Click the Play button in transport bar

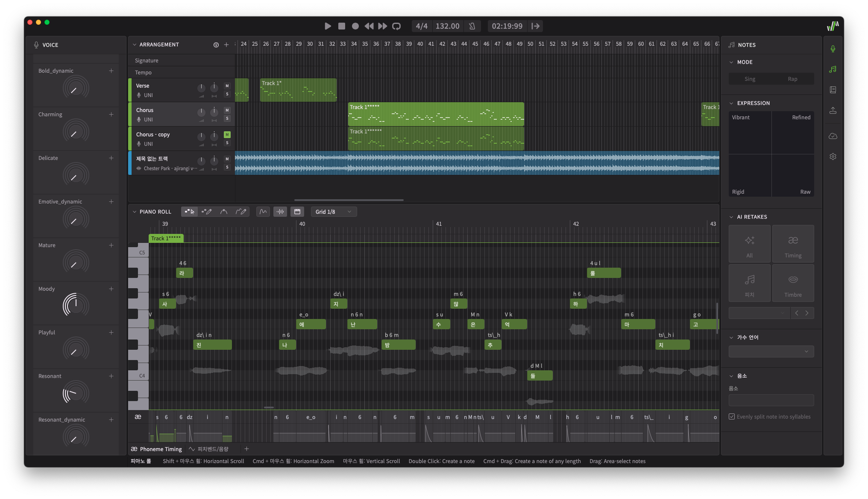pyautogui.click(x=328, y=26)
